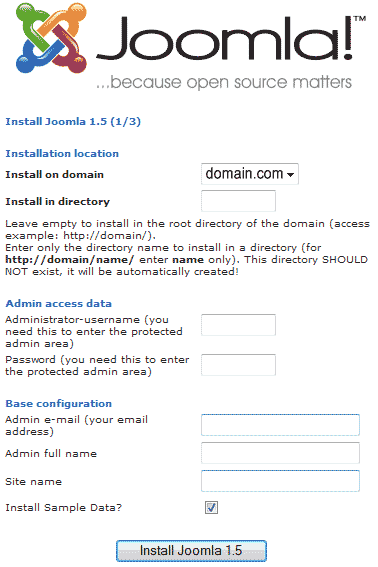Focus the 'Install in directory' text field
This screenshot has height=567, width=378.
238,201
